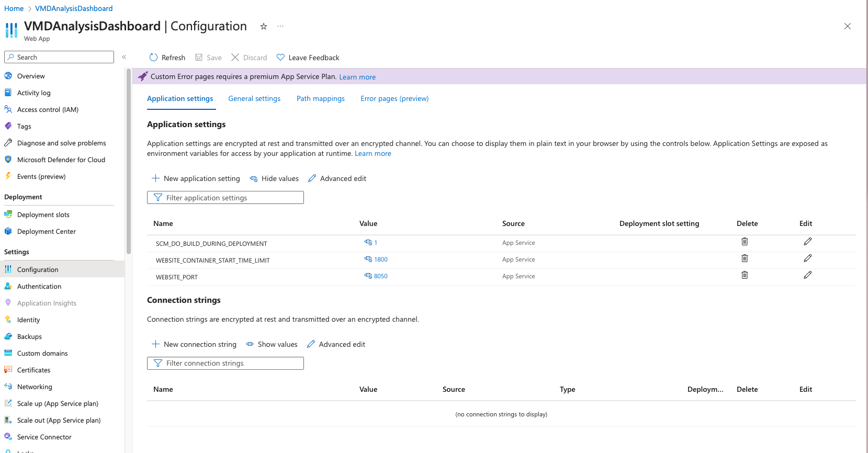Toggle visibility of WEBSITE_CONTAINER_START_TIME_LIMIT value
The width and height of the screenshot is (868, 453).
368,259
